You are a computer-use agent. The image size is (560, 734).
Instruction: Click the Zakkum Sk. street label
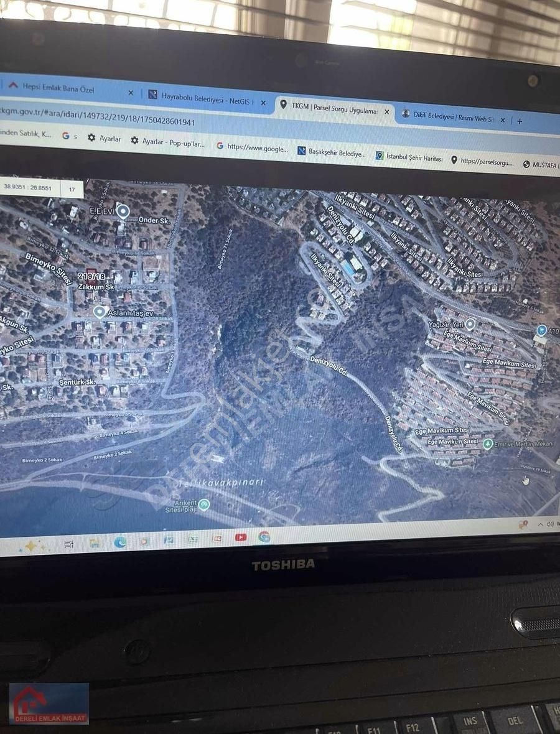(x=96, y=287)
